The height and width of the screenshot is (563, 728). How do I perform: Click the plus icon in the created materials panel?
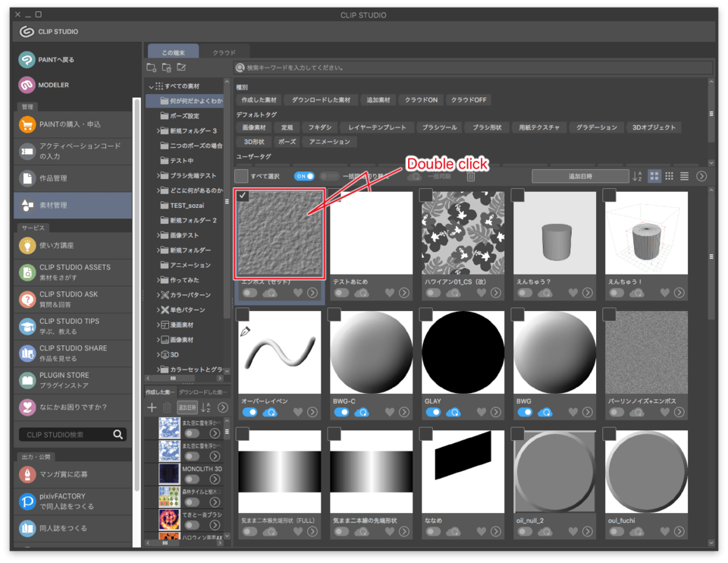click(151, 409)
